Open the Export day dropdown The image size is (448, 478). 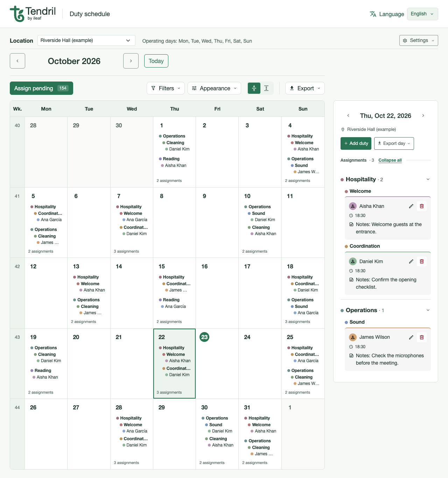click(394, 143)
